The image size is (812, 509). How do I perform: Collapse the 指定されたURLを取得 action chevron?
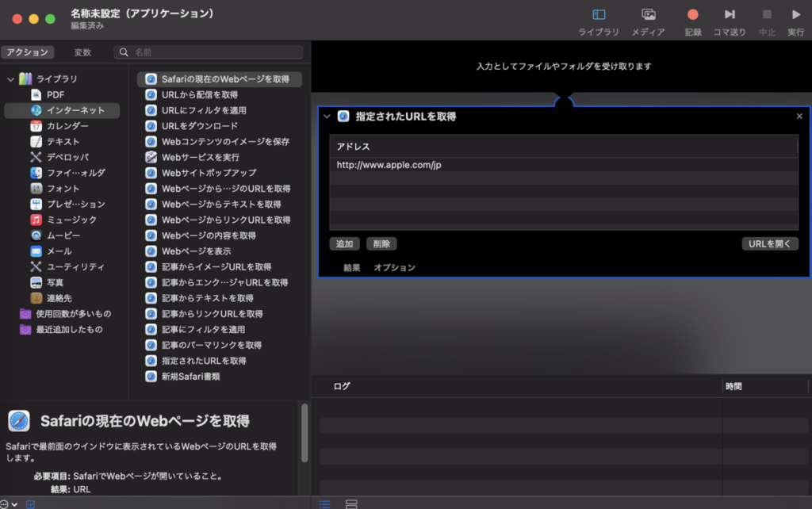(326, 117)
